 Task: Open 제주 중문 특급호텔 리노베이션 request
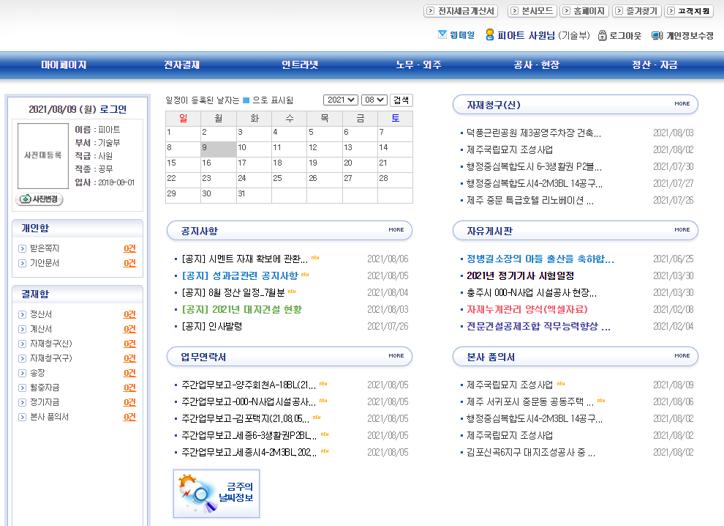point(530,200)
